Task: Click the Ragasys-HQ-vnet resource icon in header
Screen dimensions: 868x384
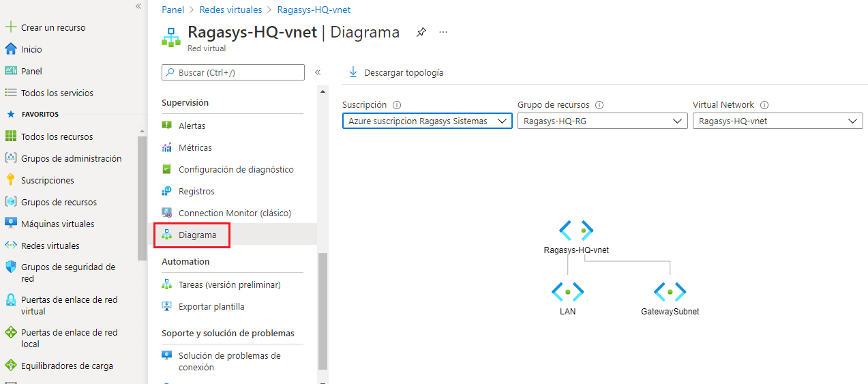Action: click(171, 37)
